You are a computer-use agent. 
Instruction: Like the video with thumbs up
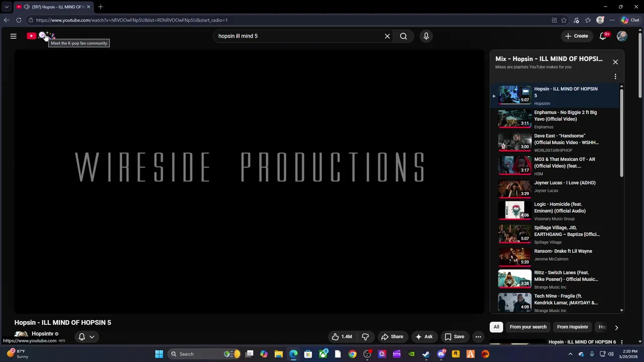click(x=342, y=337)
